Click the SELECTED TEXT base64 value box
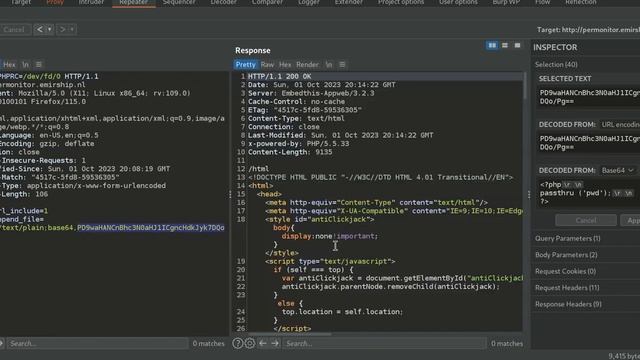The height and width of the screenshot is (360, 640). click(x=589, y=97)
